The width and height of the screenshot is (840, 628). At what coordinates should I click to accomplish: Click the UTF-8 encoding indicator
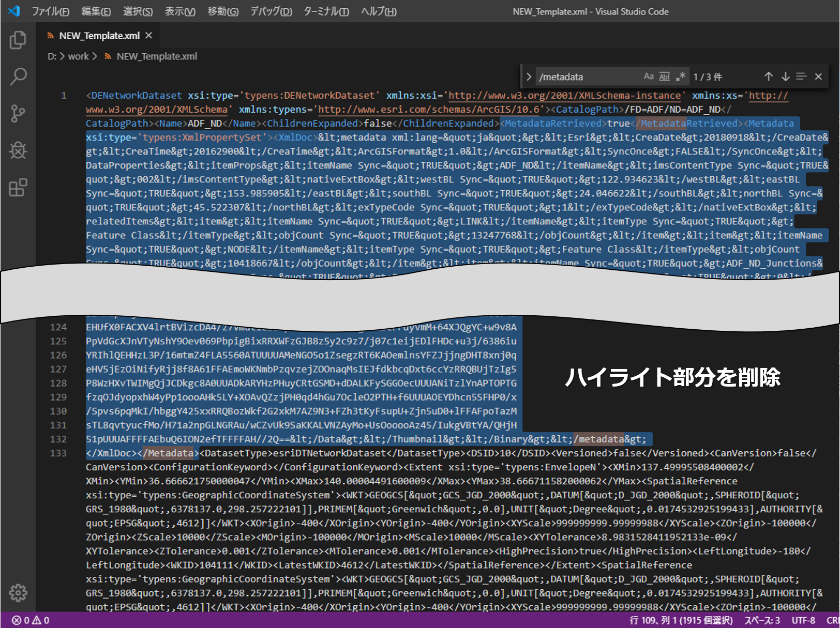(803, 620)
